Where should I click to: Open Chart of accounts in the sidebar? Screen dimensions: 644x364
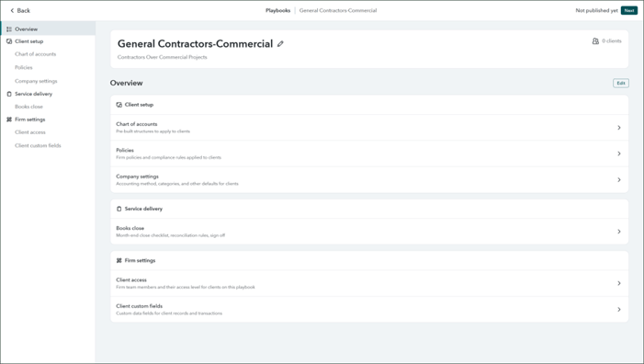(x=35, y=54)
